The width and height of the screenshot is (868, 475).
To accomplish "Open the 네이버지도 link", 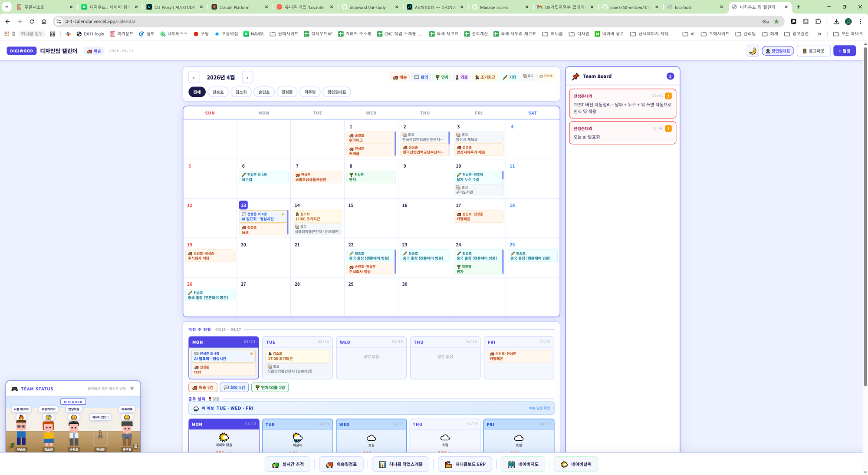I will [523, 464].
